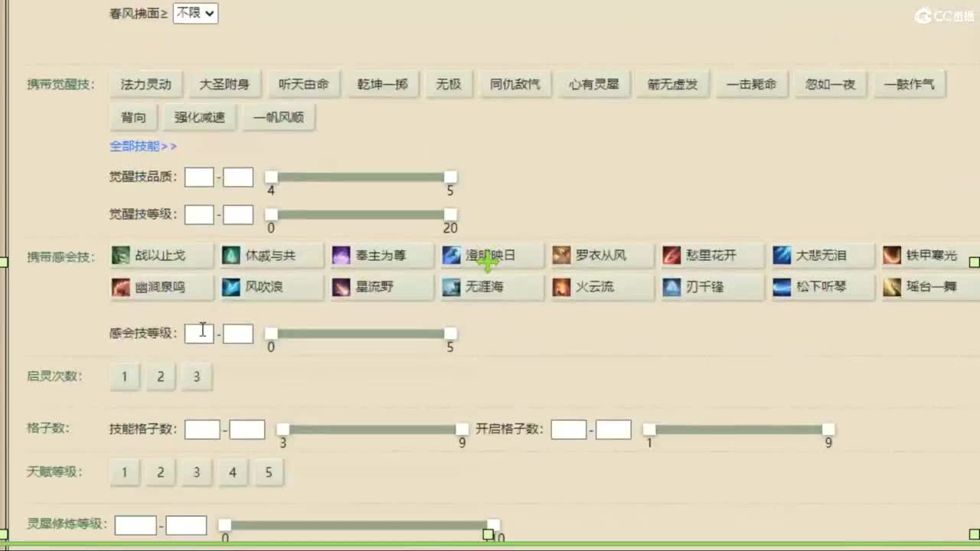Toggle awakening skill 一帆风顺
The width and height of the screenshot is (980, 551).
(x=279, y=117)
